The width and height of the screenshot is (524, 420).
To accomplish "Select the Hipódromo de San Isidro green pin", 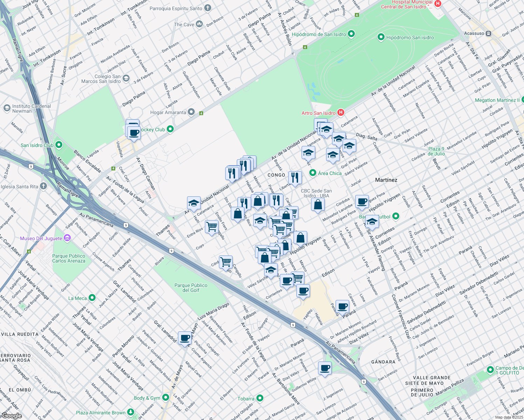I will pyautogui.click(x=352, y=34).
